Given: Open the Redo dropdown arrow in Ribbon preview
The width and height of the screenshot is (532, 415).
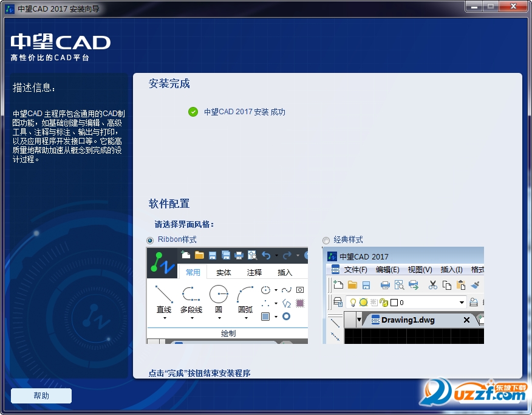Looking at the screenshot, I should pyautogui.click(x=298, y=256).
